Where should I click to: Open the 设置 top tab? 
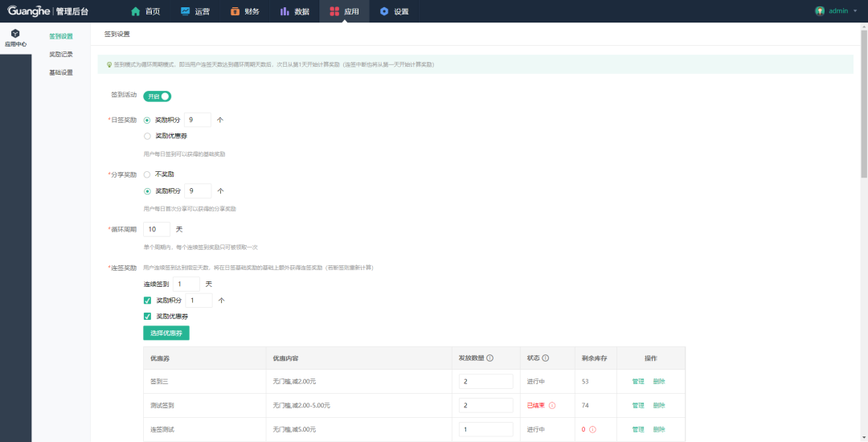[x=394, y=11]
